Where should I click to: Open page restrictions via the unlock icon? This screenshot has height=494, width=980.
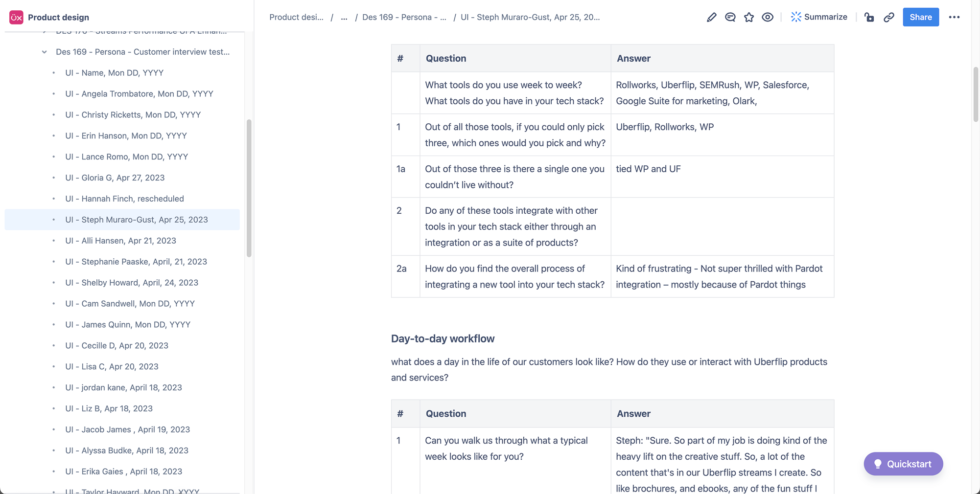point(869,17)
